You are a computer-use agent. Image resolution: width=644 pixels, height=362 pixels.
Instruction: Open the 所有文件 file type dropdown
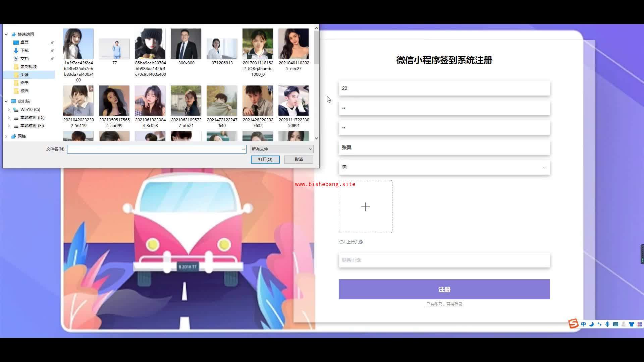click(282, 149)
